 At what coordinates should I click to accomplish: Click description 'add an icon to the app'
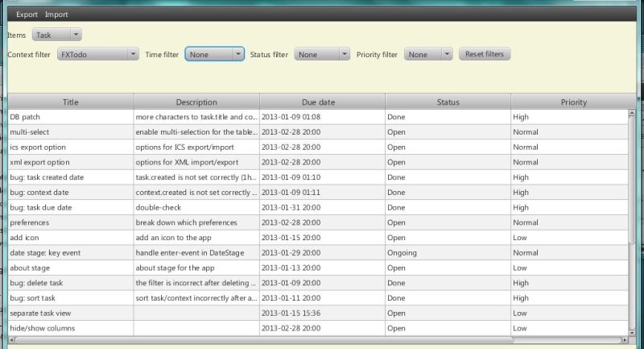click(173, 238)
